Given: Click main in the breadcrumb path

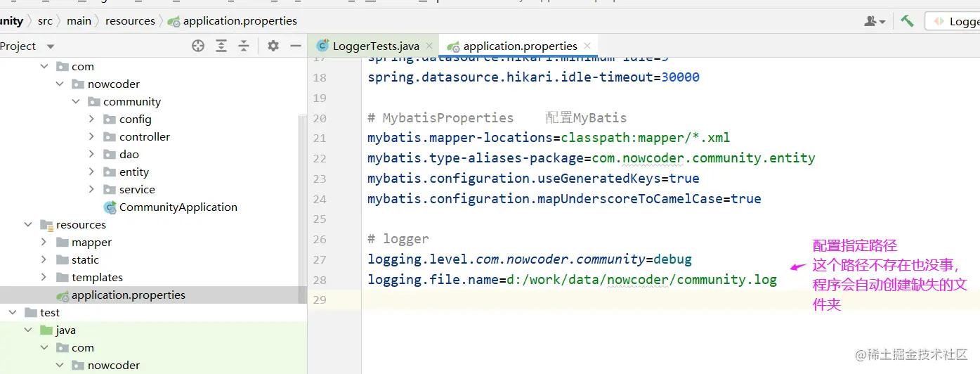Looking at the screenshot, I should point(79,21).
